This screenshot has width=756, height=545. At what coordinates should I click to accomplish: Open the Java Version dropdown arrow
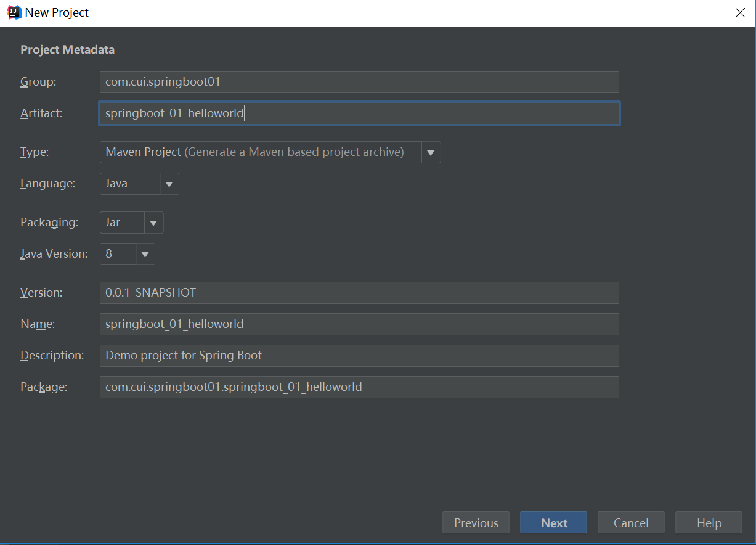pyautogui.click(x=145, y=254)
